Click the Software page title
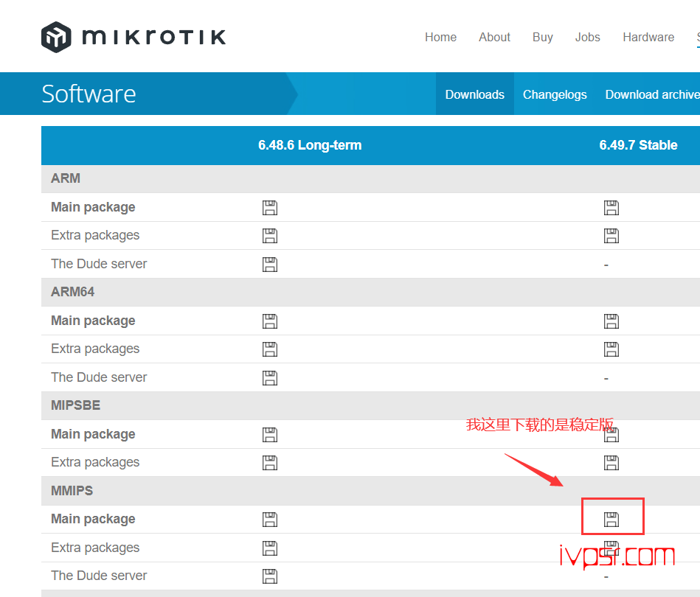The image size is (700, 597). pos(89,94)
